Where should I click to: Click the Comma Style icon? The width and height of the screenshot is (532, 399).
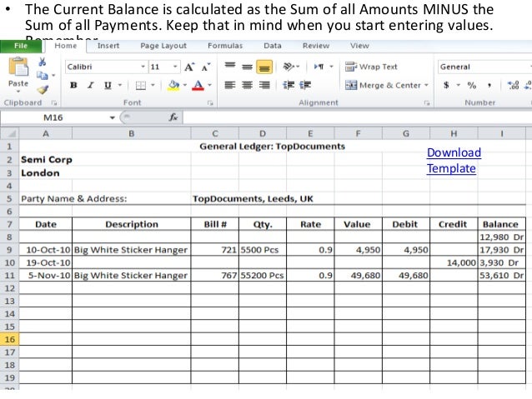point(489,85)
